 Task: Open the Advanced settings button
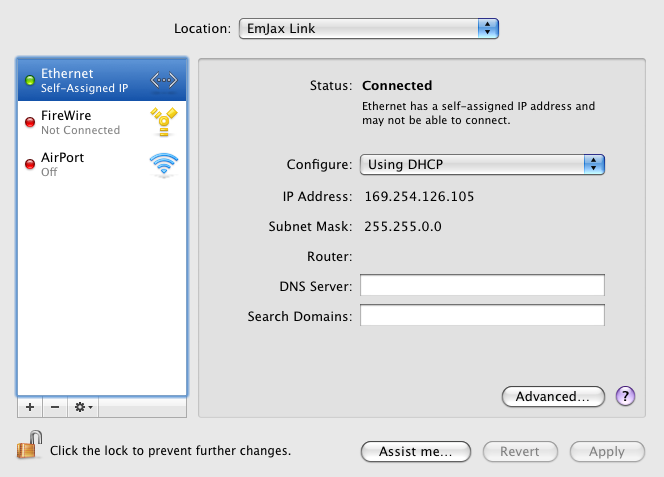(x=553, y=397)
